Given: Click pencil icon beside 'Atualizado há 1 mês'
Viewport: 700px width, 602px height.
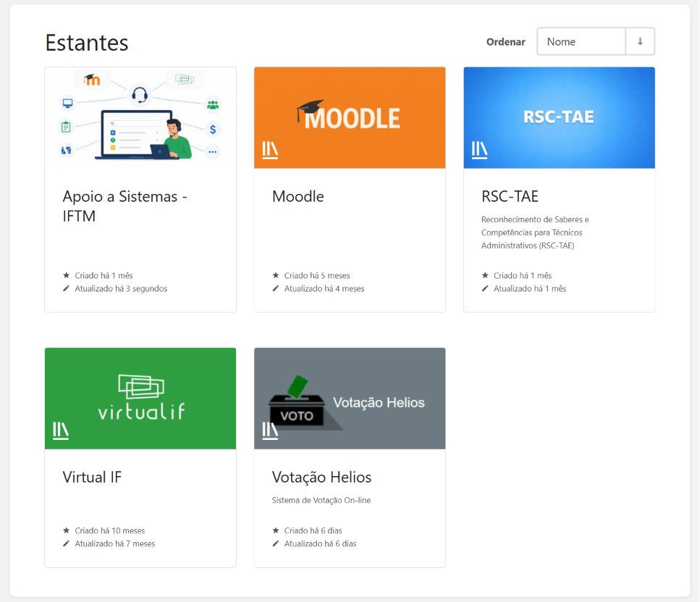Looking at the screenshot, I should (x=485, y=288).
